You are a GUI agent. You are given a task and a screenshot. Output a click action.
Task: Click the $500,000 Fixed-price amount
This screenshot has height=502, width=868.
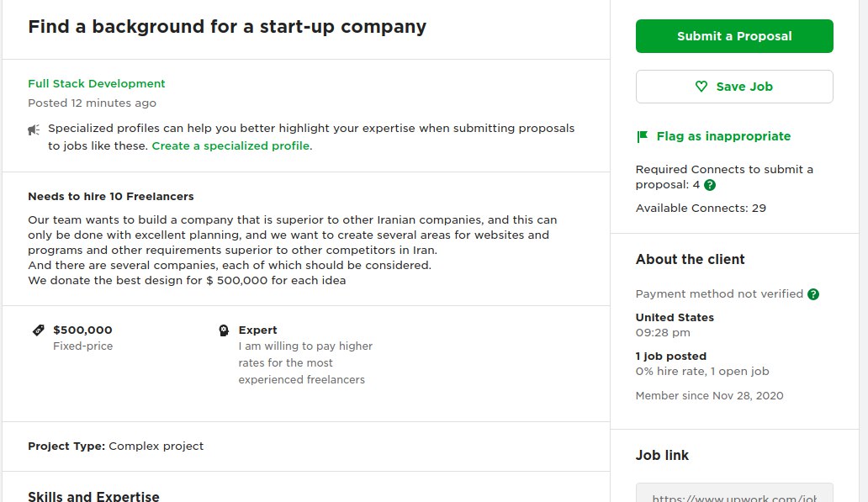[82, 330]
